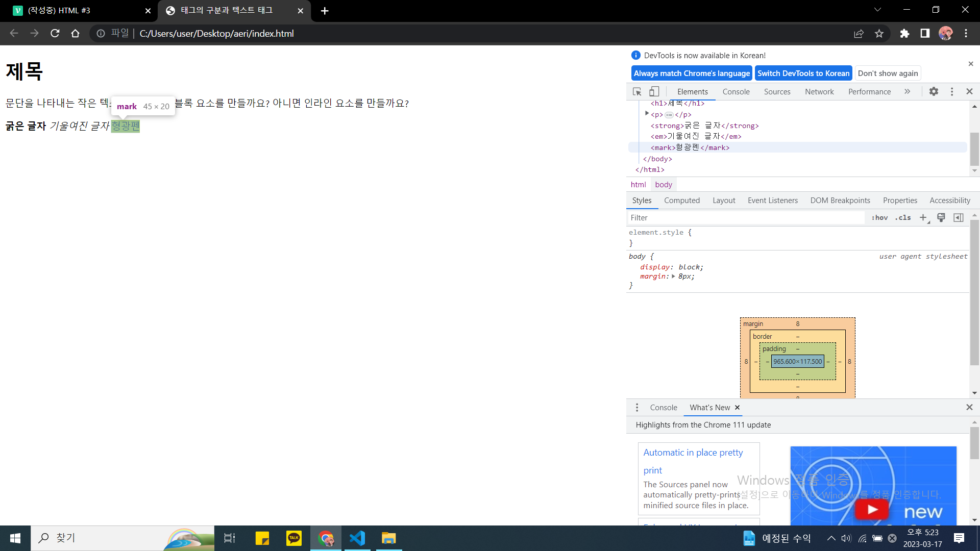Activate the inspect element picker icon
Image resolution: width=980 pixels, height=551 pixels.
(x=637, y=92)
